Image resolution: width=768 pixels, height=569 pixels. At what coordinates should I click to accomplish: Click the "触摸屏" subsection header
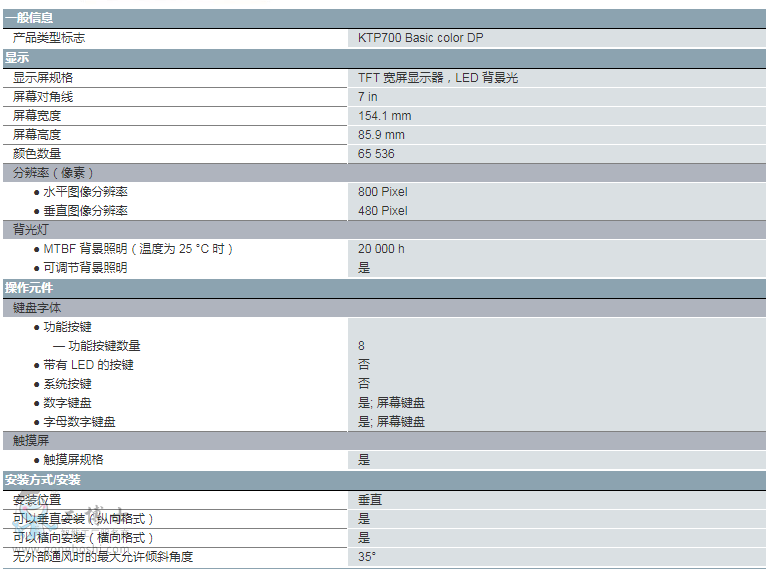click(30, 440)
